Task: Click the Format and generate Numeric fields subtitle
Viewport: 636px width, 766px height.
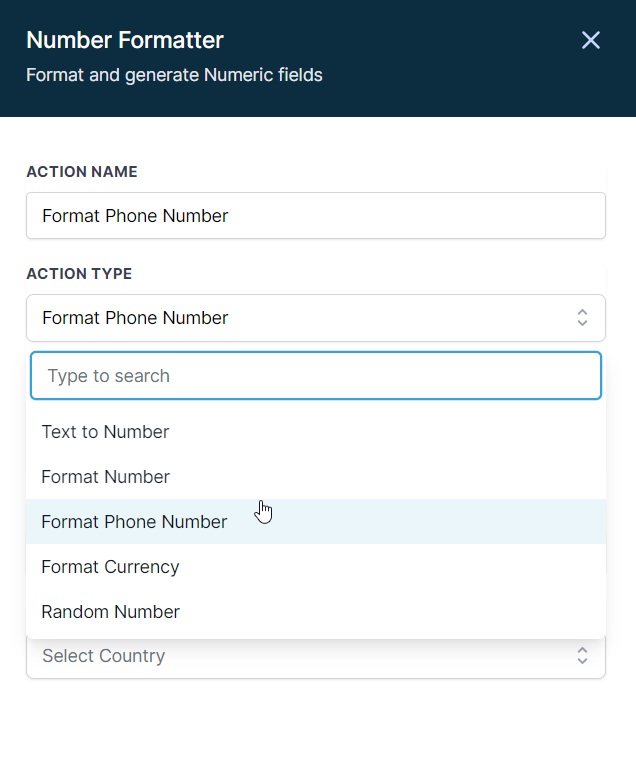Action: coord(174,75)
